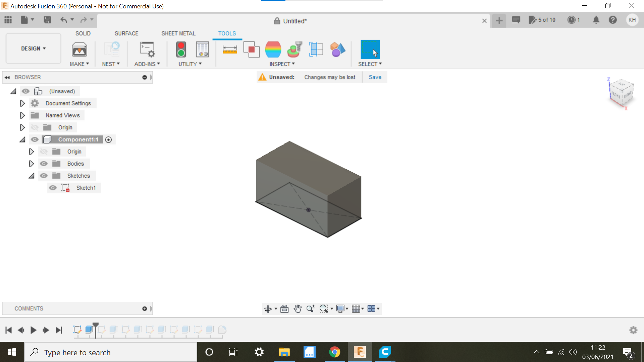Show the top-level Origin folder
The image size is (644, 362).
(x=35, y=127)
